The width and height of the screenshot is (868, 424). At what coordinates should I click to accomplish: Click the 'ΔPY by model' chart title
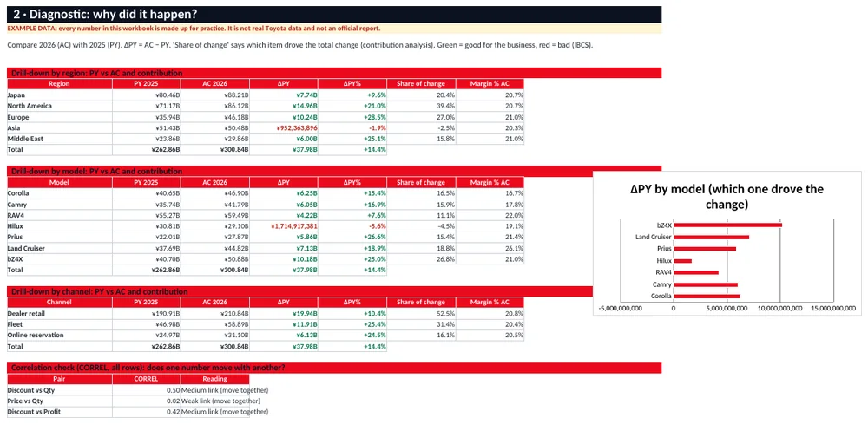tap(727, 197)
